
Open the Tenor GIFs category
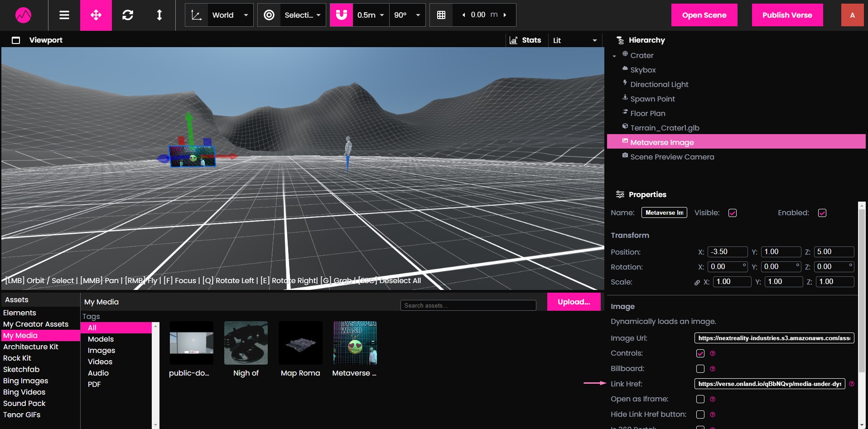[x=22, y=415]
